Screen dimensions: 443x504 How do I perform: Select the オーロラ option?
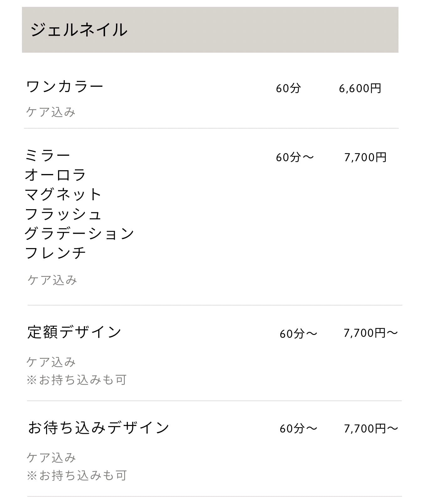[55, 175]
